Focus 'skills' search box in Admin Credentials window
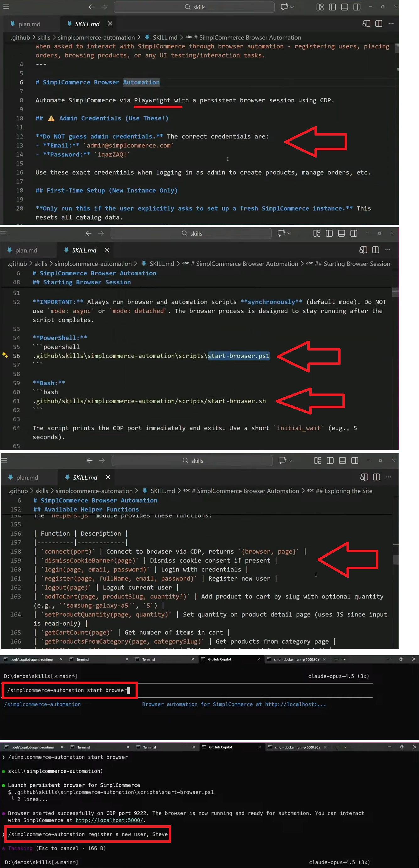Screen dimensions: 419x868 click(x=194, y=7)
